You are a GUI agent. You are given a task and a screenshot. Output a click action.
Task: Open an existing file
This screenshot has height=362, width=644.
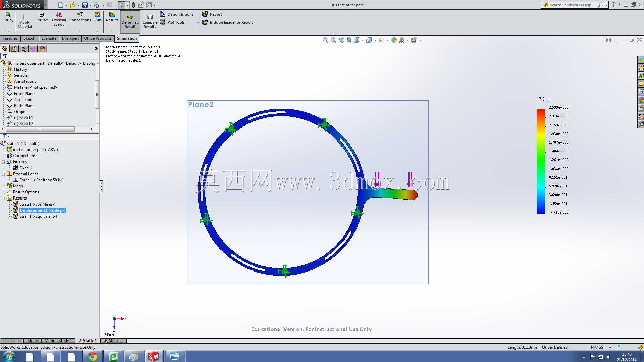click(72, 5)
